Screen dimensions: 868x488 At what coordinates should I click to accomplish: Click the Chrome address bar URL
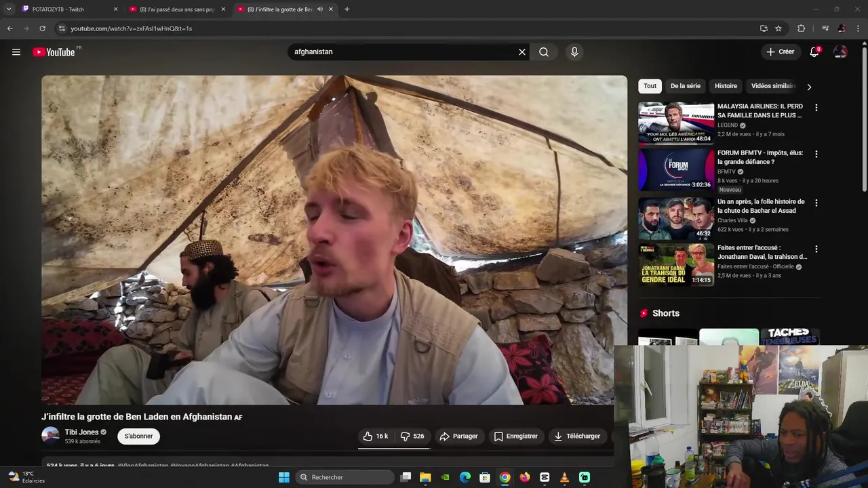(x=132, y=28)
